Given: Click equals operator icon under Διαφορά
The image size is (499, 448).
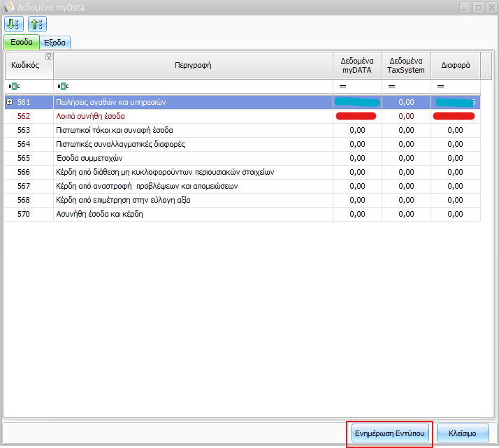Looking at the screenshot, I should [x=441, y=86].
